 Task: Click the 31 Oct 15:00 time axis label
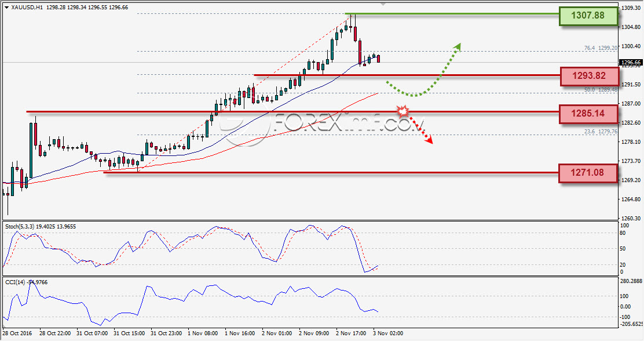tap(129, 333)
